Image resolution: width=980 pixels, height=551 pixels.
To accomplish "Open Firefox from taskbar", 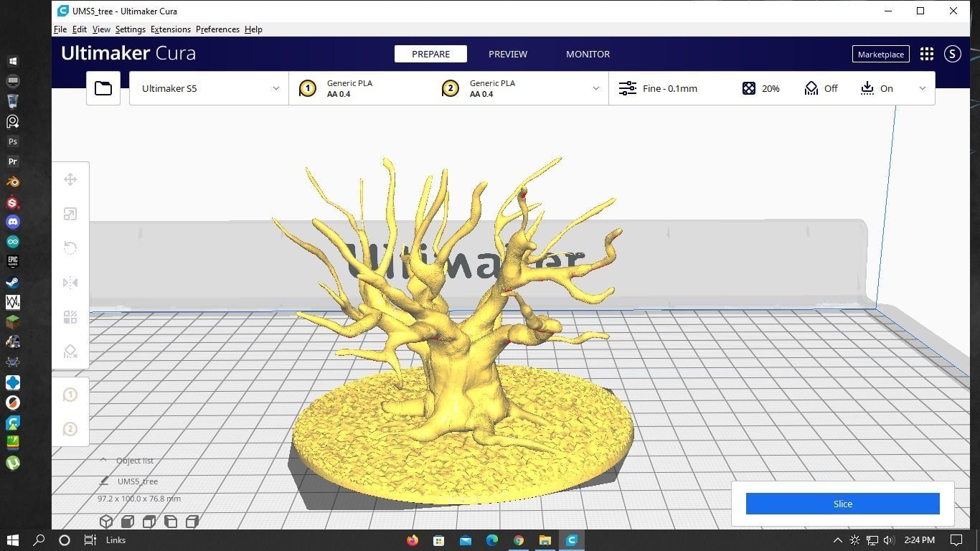I will coord(413,540).
